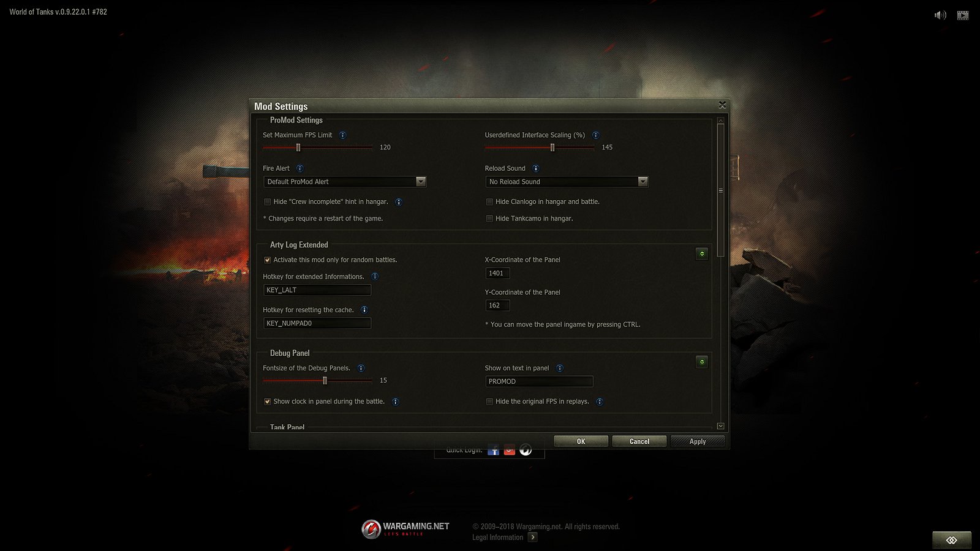
Task: Click the 'move the panel ingame' CTRL note
Action: click(563, 324)
